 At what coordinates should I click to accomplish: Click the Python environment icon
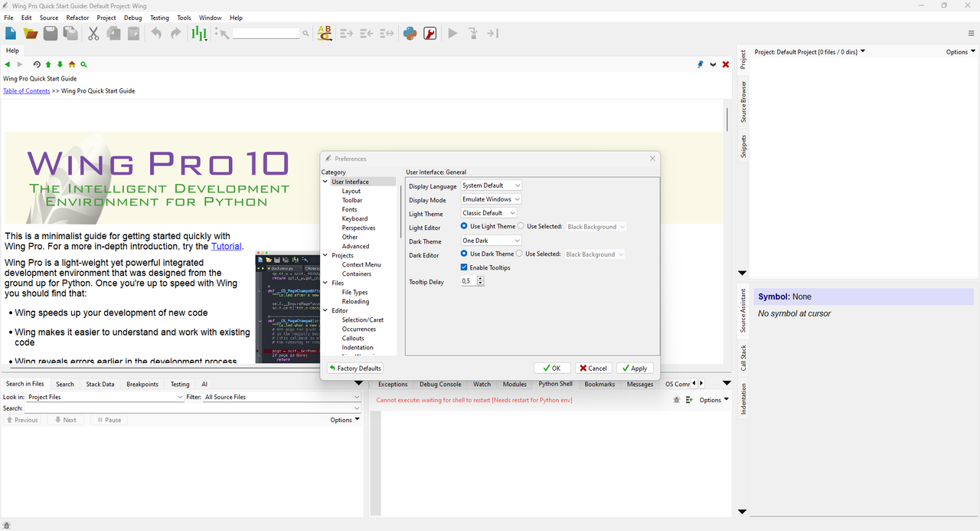(x=410, y=33)
